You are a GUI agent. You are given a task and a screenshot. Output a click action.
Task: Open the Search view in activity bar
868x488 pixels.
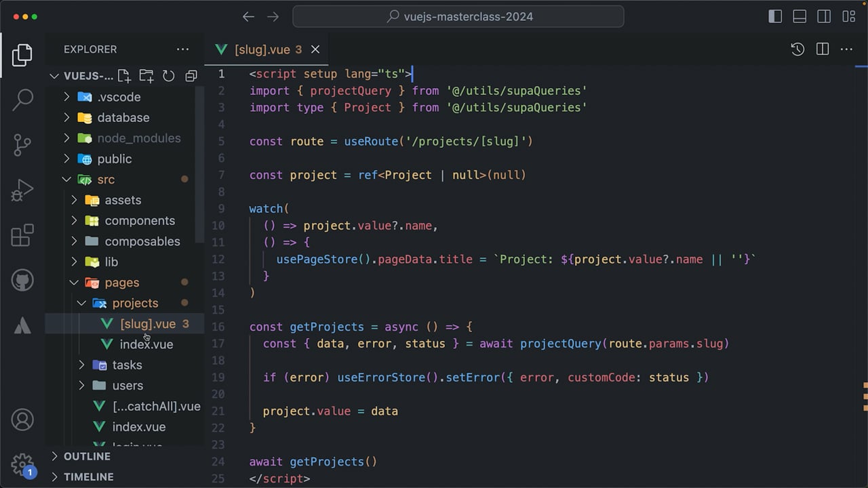click(x=22, y=100)
